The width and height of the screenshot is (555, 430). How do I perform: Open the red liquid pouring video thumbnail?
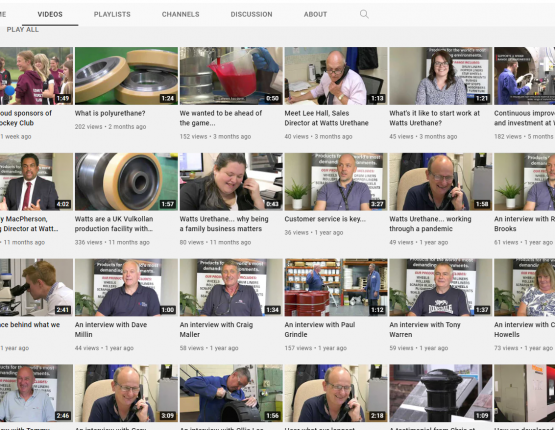(x=231, y=76)
